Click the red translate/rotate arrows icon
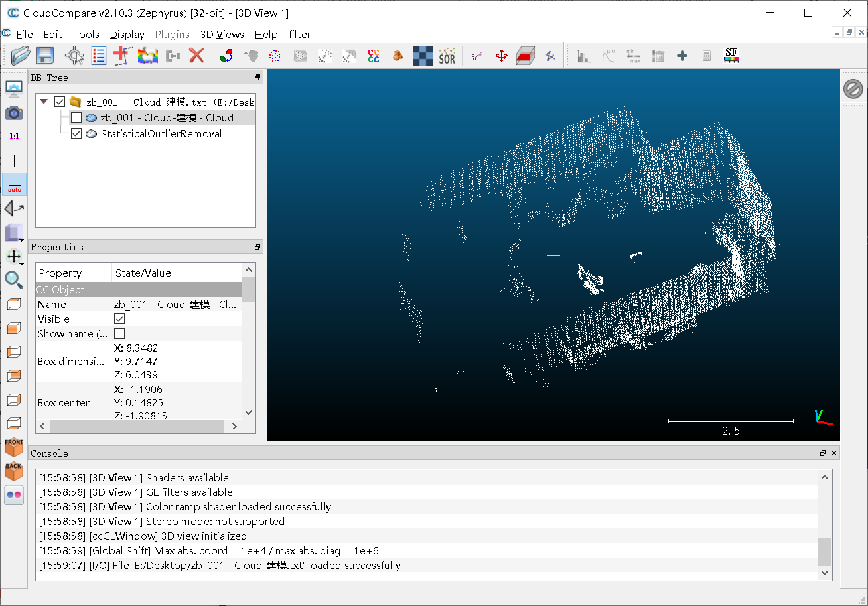The image size is (868, 606). click(x=501, y=56)
